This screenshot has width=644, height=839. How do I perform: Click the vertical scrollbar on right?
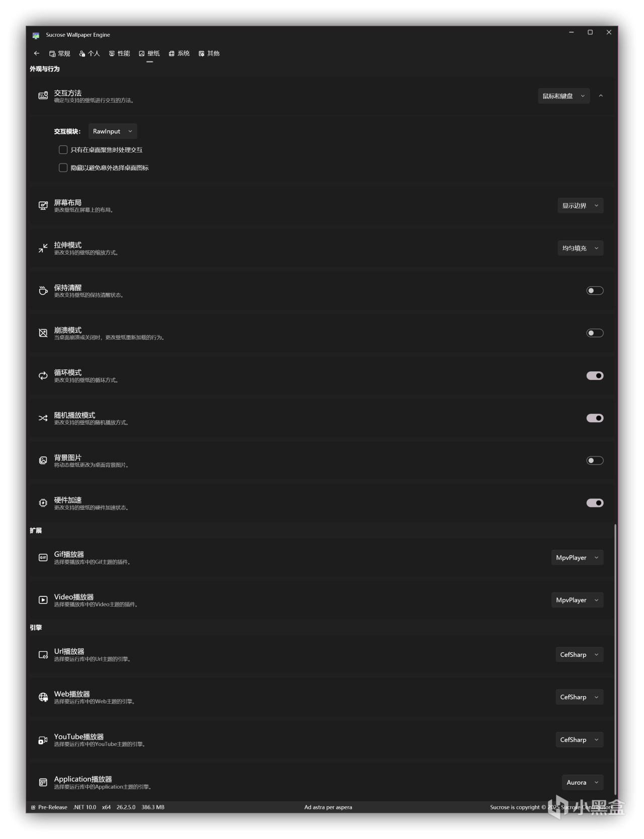[615, 654]
